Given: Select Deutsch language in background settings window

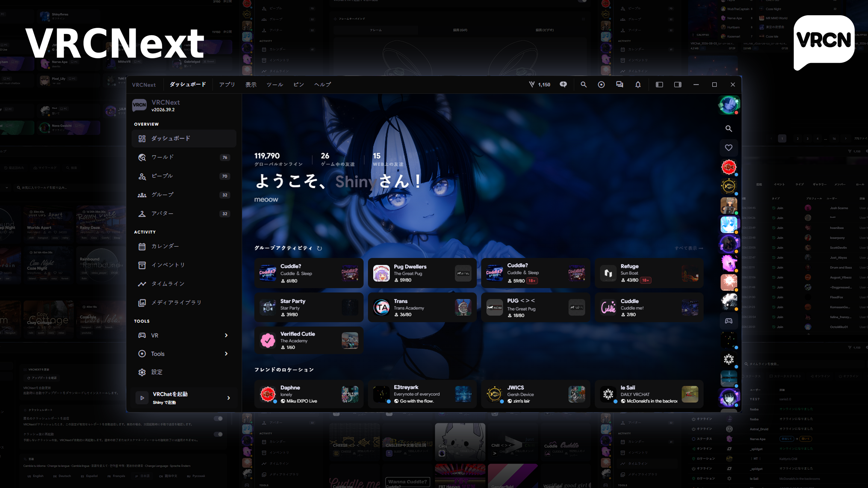Looking at the screenshot, I should pyautogui.click(x=62, y=476).
